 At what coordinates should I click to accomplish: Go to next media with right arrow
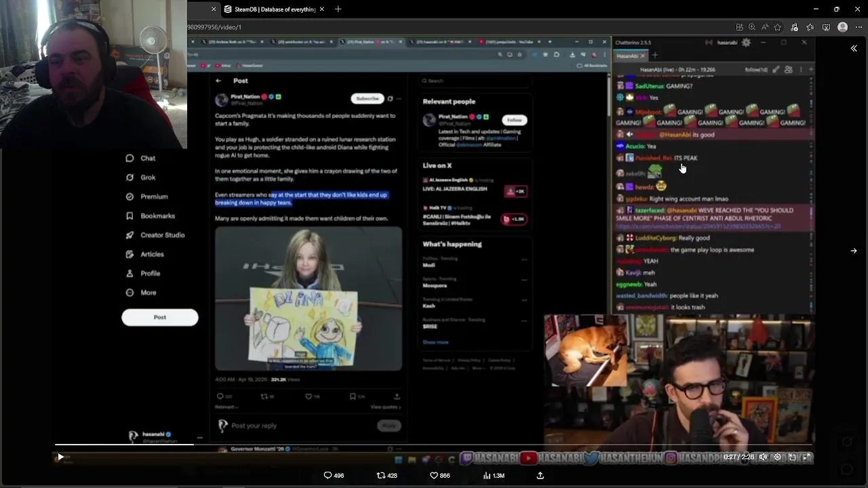pos(854,251)
